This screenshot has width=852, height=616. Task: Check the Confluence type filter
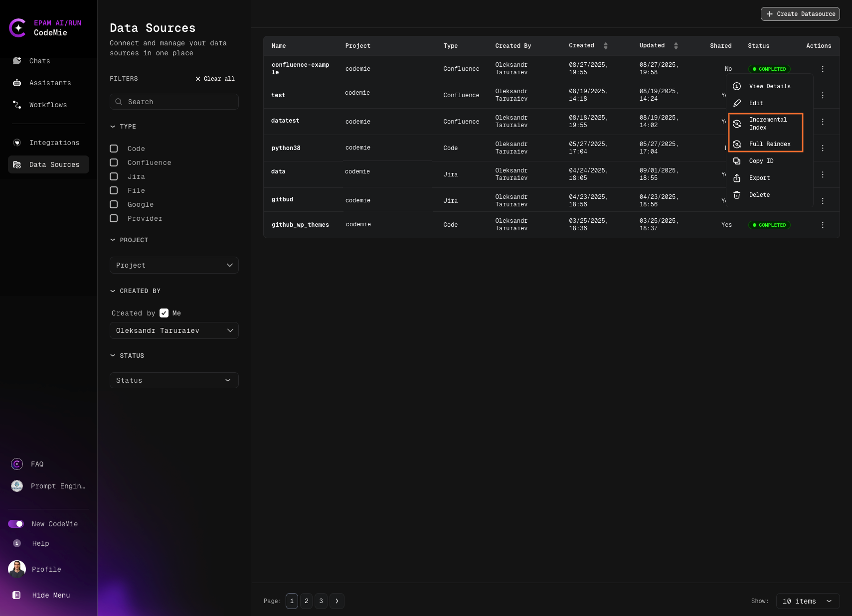[x=114, y=162]
